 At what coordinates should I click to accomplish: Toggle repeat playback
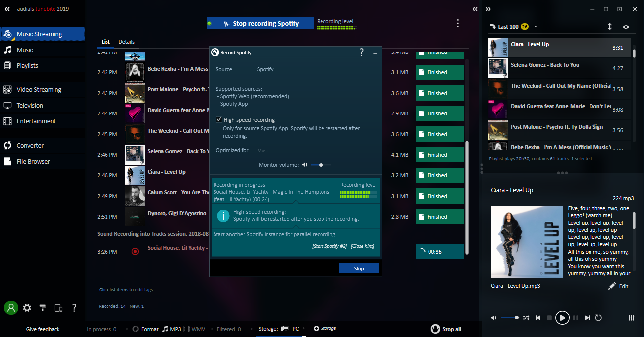click(x=598, y=317)
